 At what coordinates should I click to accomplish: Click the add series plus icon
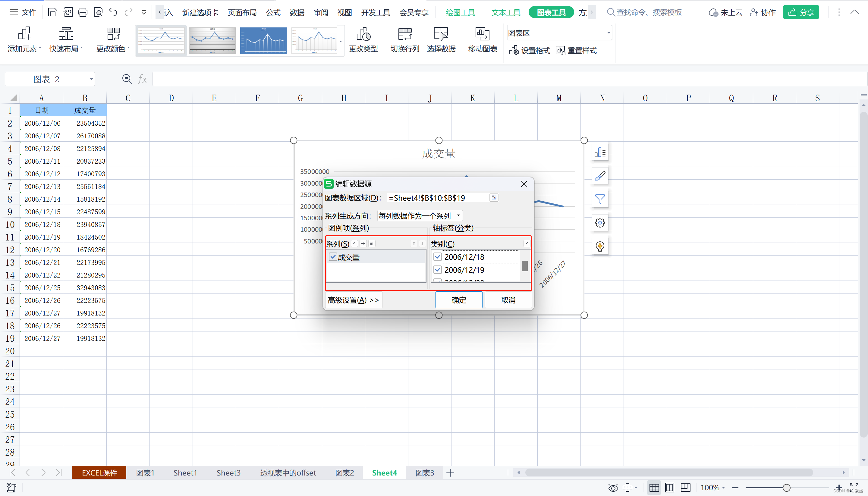(363, 243)
